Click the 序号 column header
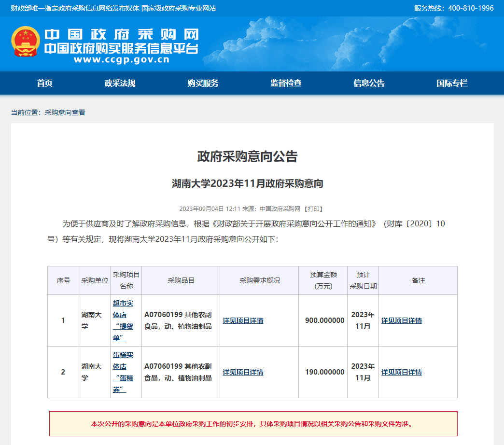 [x=63, y=280]
